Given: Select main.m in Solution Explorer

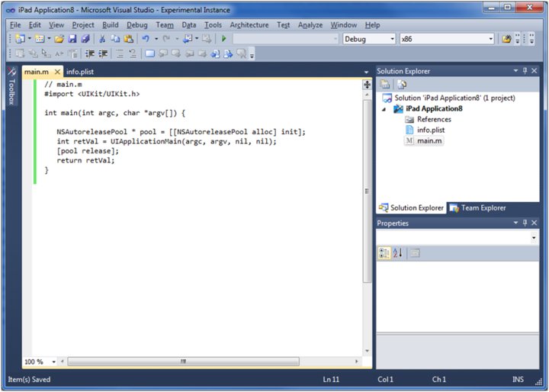Looking at the screenshot, I should [x=424, y=141].
